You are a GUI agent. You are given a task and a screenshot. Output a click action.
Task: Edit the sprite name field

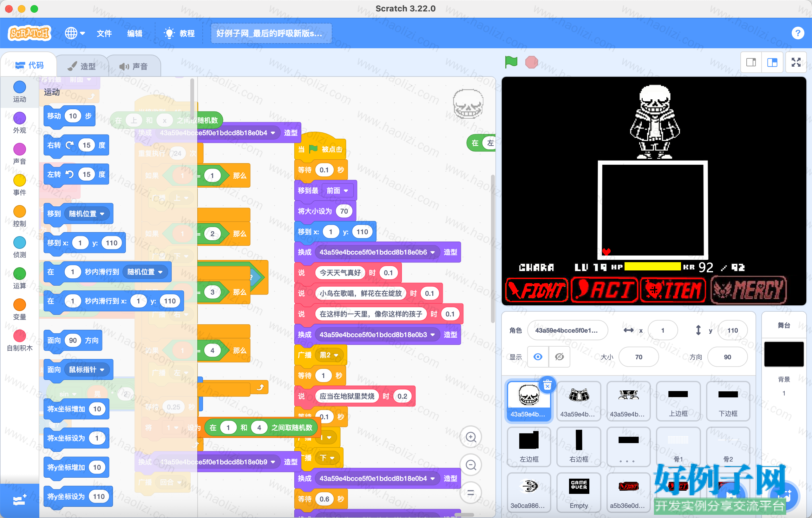click(x=567, y=330)
